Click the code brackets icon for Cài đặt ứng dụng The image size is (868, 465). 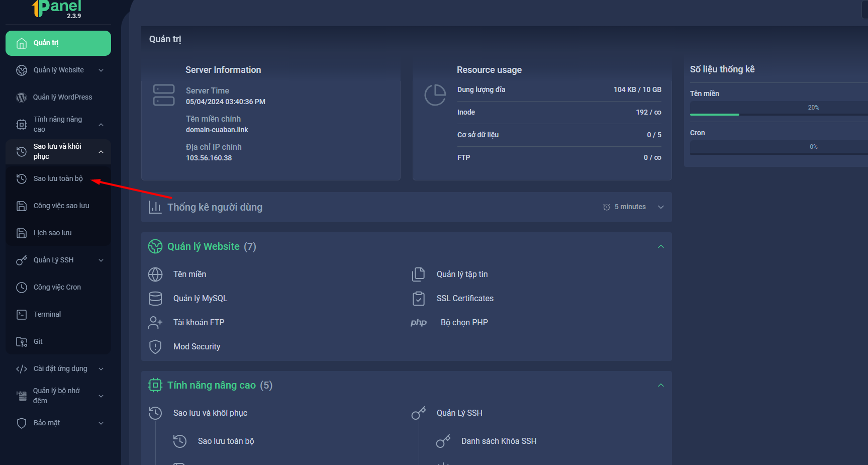tap(22, 369)
